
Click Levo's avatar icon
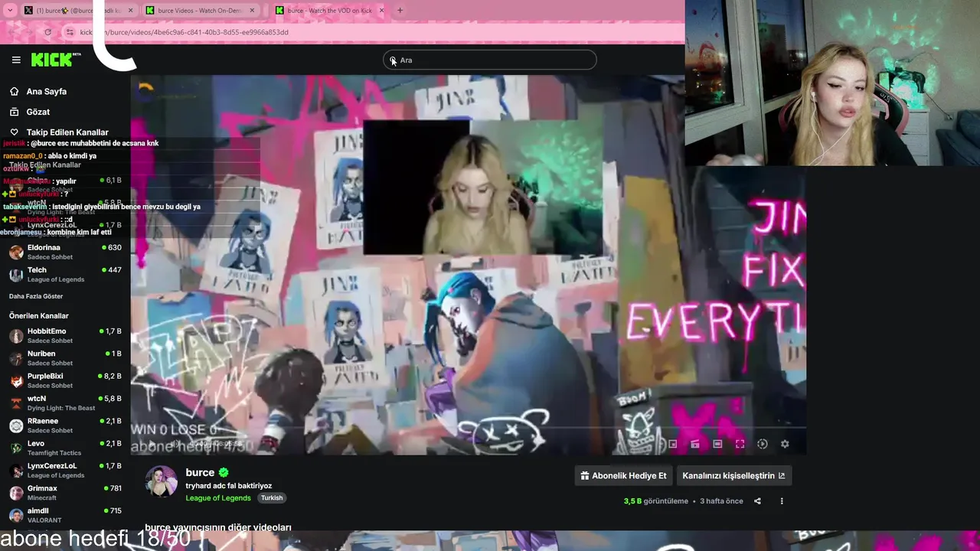point(16,448)
